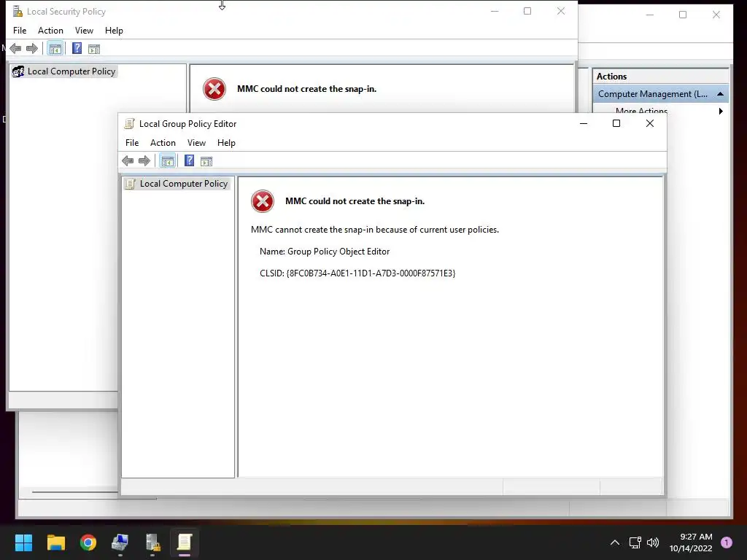Select Local Computer Policy in Local Security Policy tree

click(x=64, y=71)
